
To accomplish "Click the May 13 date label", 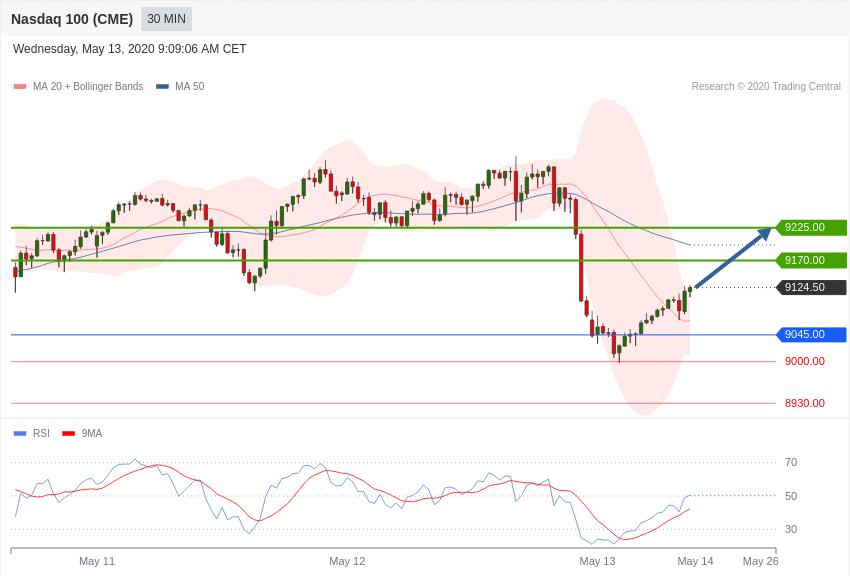I will click(x=597, y=561).
